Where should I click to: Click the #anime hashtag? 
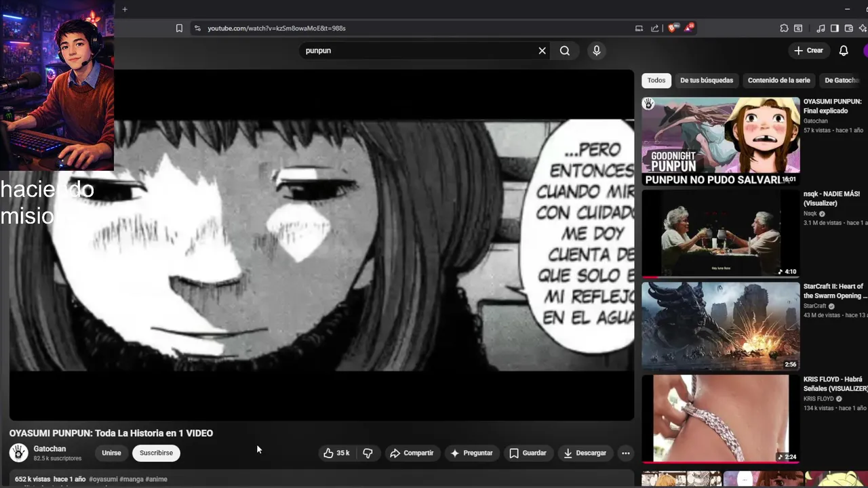(156, 479)
